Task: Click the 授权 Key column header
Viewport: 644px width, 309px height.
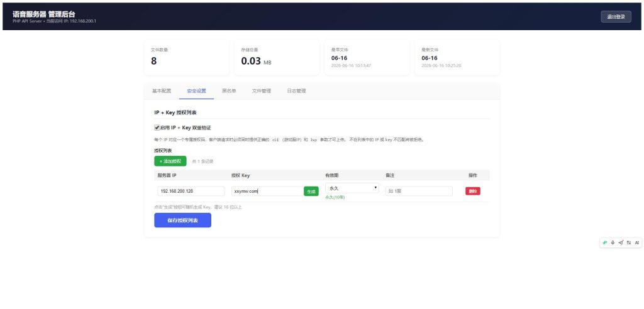Action: tap(241, 175)
